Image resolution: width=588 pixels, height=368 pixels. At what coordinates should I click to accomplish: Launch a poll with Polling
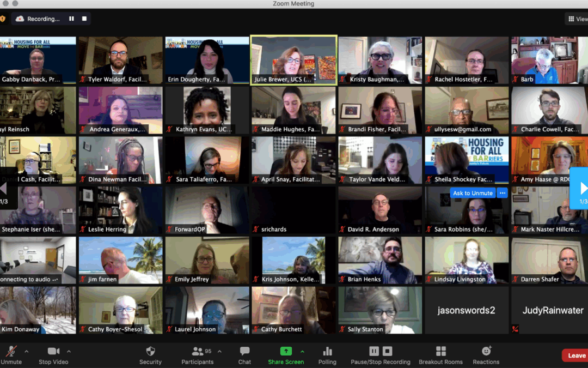coord(327,354)
